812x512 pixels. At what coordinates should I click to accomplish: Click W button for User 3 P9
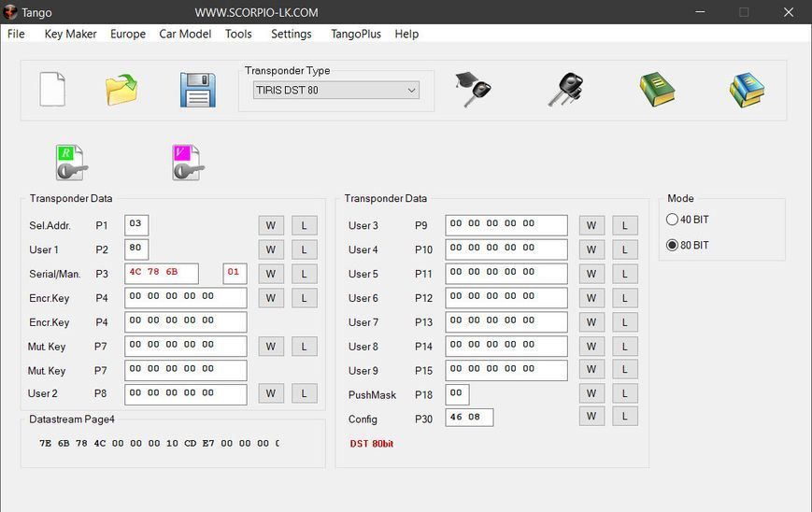pos(591,226)
